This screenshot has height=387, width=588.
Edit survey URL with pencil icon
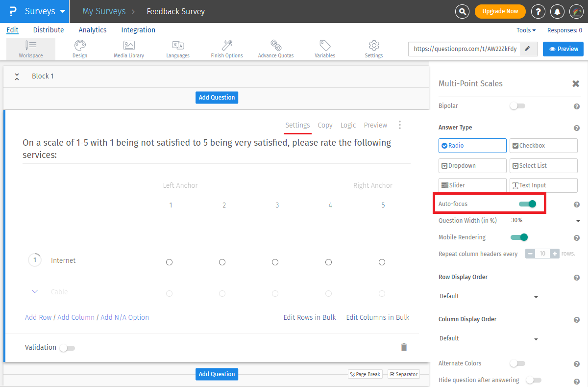pyautogui.click(x=528, y=49)
